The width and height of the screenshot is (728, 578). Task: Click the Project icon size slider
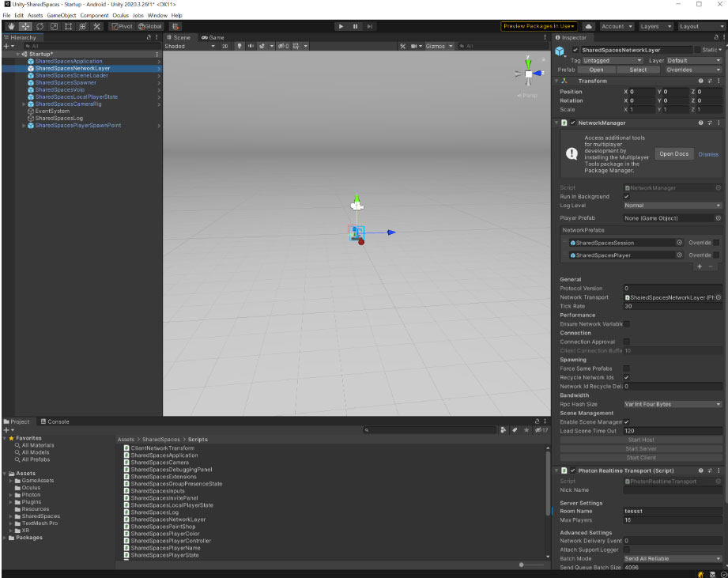532,565
